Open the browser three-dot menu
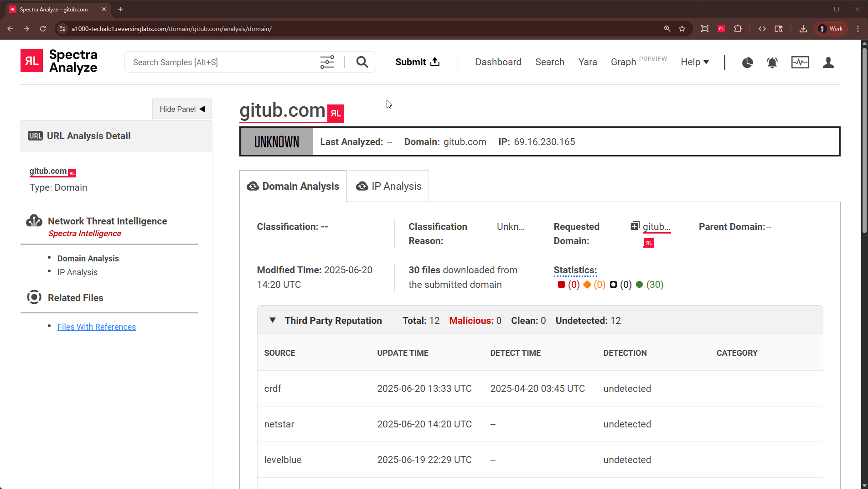 pyautogui.click(x=858, y=29)
